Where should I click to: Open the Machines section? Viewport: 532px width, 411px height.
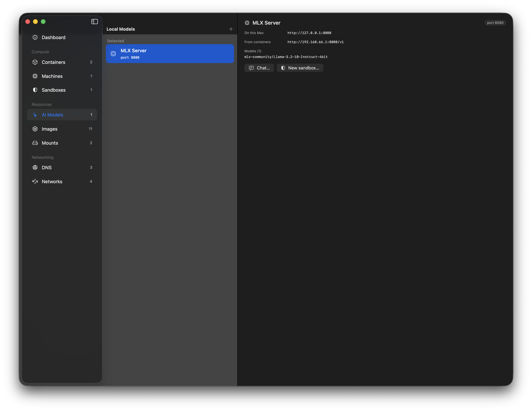pyautogui.click(x=62, y=76)
